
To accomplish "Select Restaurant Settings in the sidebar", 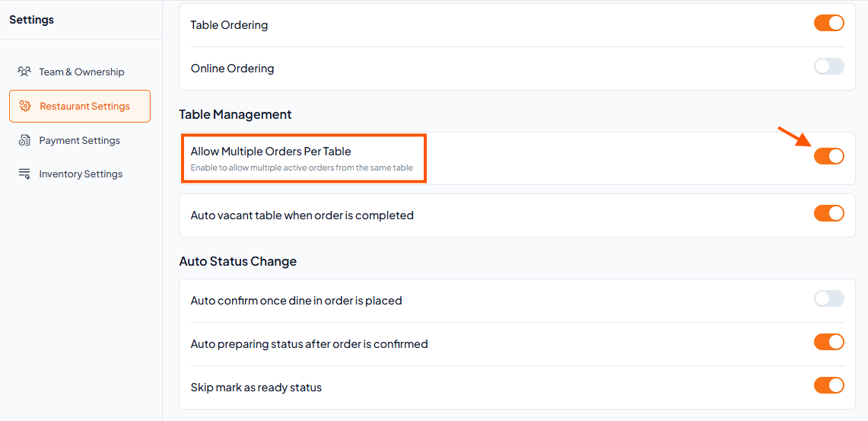I will [80, 106].
